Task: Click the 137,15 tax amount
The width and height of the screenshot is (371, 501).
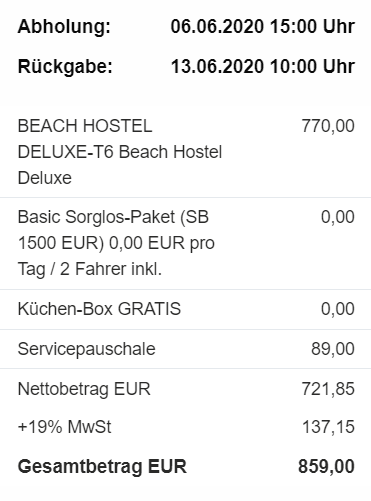Action: click(x=328, y=427)
